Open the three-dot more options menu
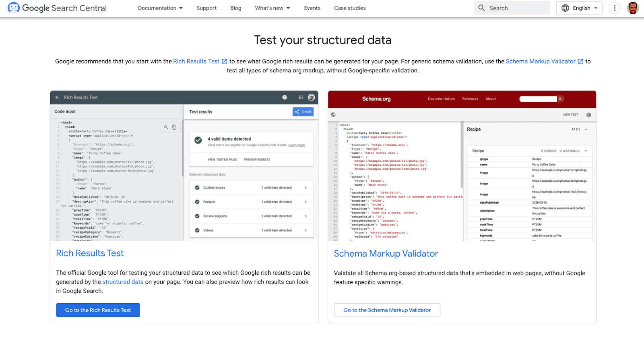 tap(615, 8)
